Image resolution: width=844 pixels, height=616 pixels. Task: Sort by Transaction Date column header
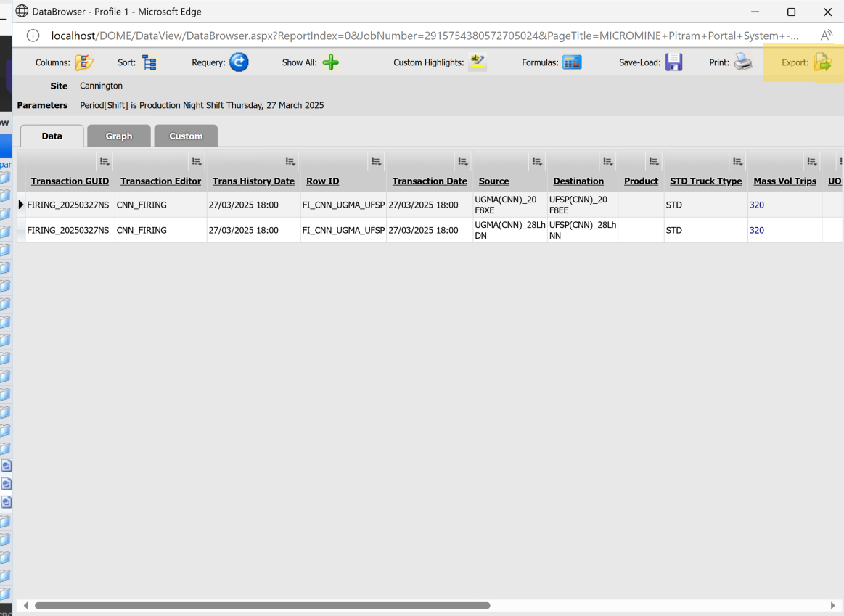[430, 181]
